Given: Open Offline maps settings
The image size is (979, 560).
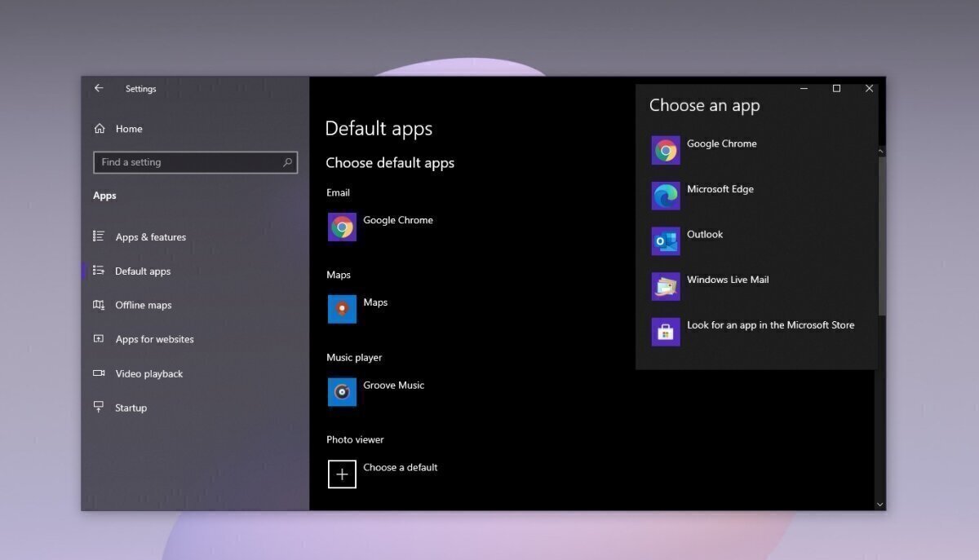Looking at the screenshot, I should [x=144, y=306].
